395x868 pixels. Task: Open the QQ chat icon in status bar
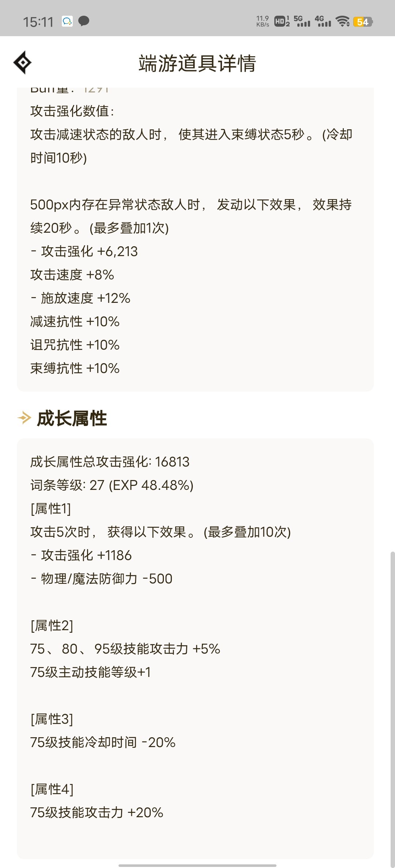[x=67, y=21]
